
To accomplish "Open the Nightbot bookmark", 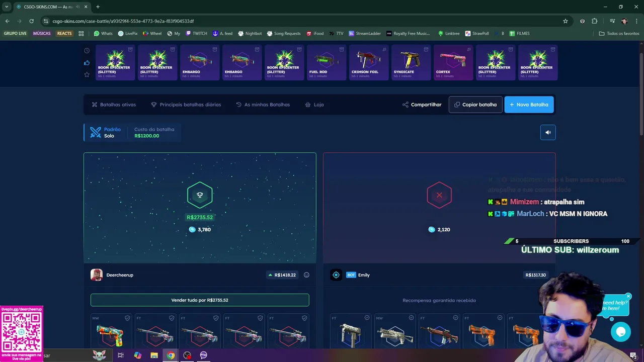I will coord(250,34).
